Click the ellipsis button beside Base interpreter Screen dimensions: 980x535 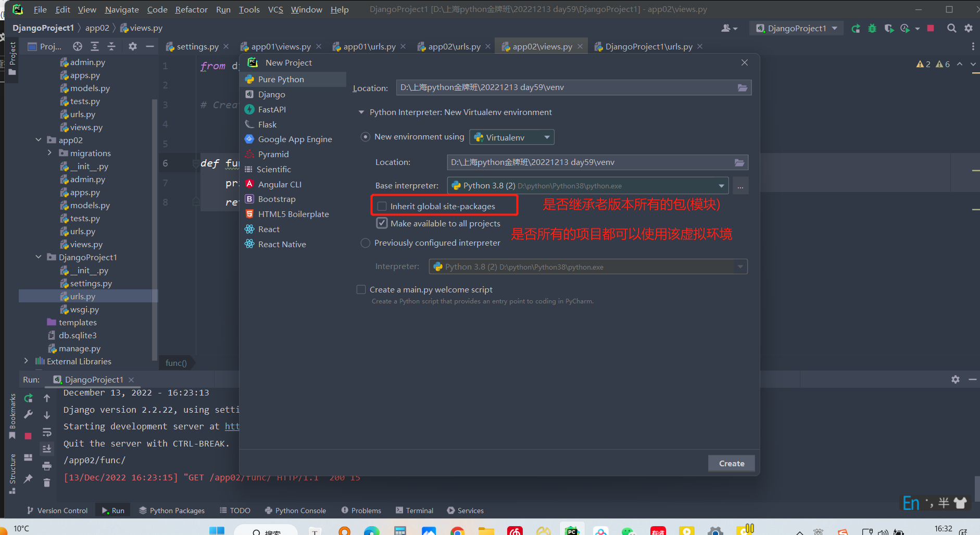(x=740, y=186)
